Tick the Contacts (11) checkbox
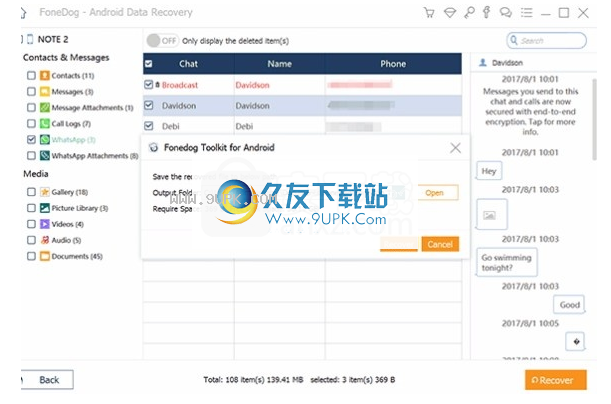This screenshot has width=611, height=404. click(31, 75)
